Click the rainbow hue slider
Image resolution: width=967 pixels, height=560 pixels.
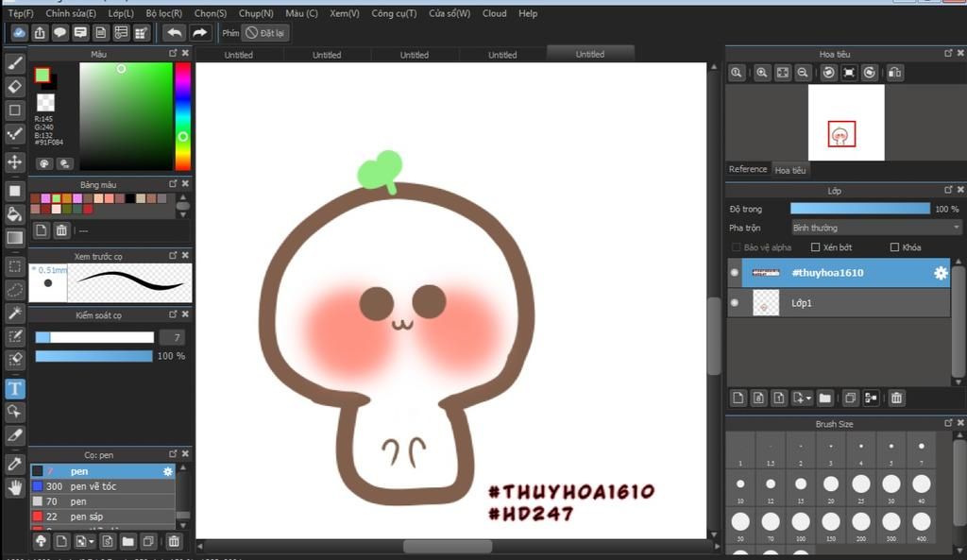182,116
